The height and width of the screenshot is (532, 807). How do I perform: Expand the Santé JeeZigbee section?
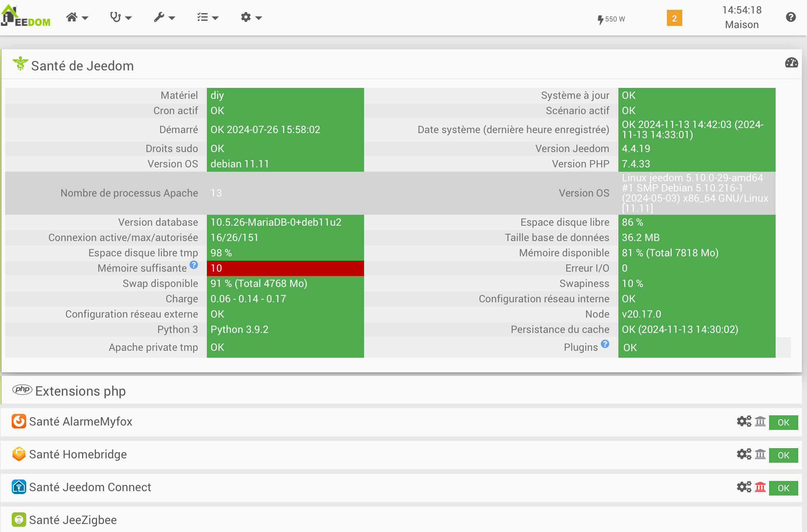click(73, 520)
